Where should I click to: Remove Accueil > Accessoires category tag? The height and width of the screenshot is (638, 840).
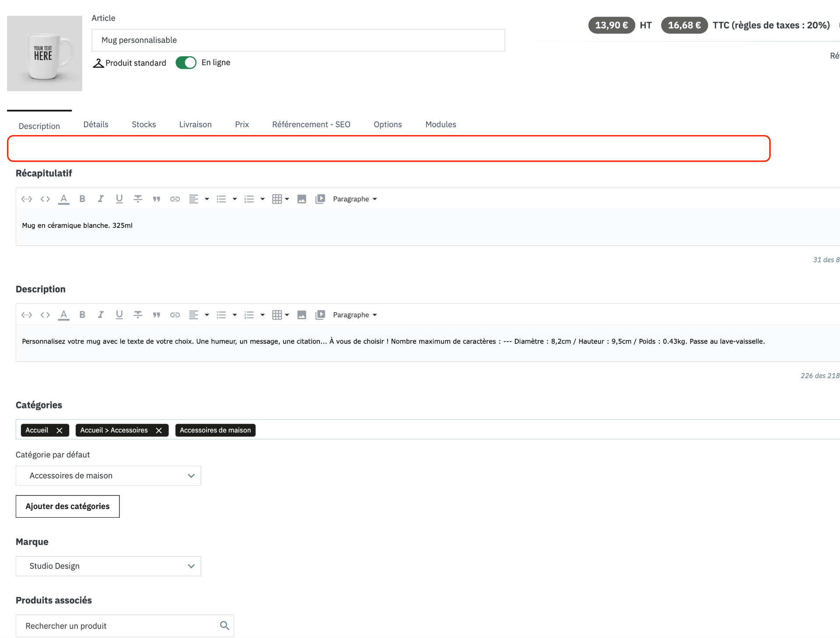pos(159,430)
